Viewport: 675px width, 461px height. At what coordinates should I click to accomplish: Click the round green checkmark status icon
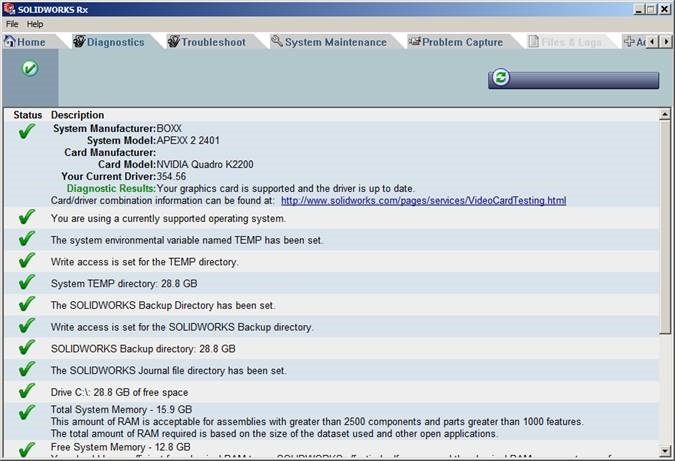pos(30,68)
